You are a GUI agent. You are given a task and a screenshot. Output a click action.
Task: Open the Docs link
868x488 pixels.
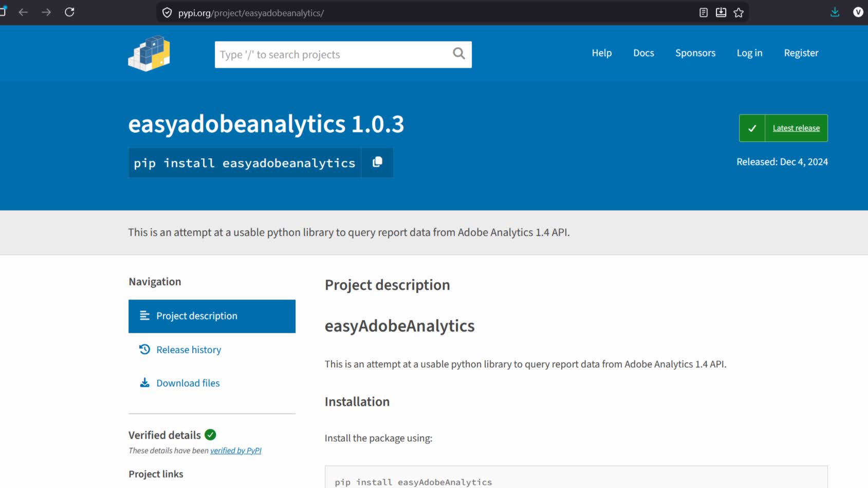pyautogui.click(x=643, y=53)
